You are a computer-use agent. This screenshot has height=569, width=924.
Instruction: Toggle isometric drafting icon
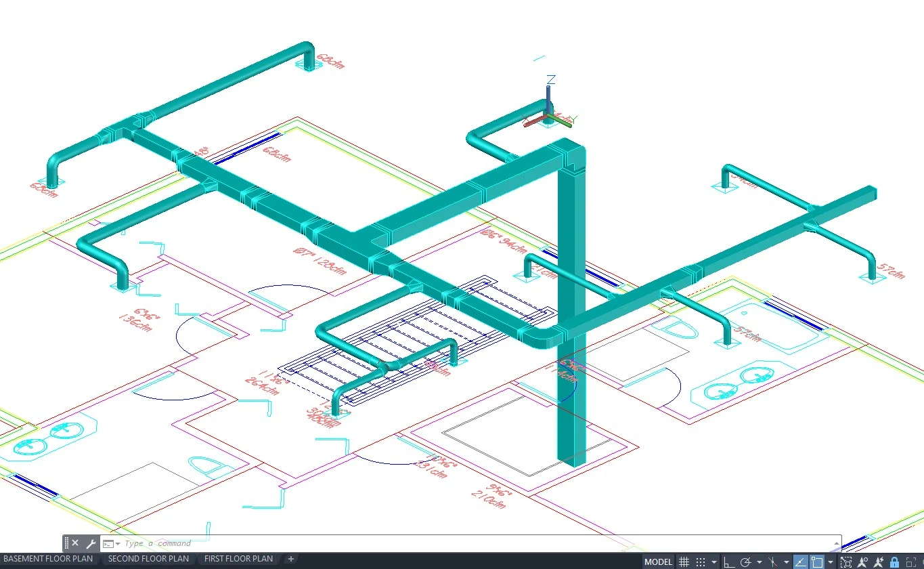point(772,562)
